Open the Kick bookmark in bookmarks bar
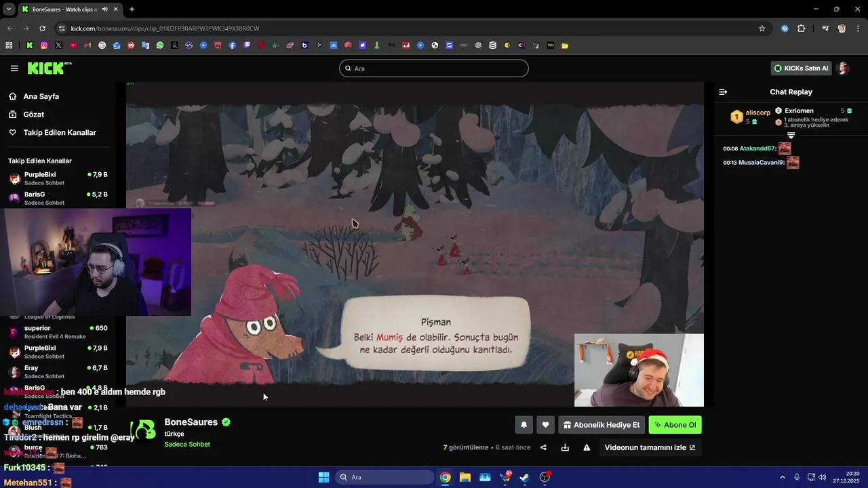Viewport: 868px width, 488px height. pos(30,45)
